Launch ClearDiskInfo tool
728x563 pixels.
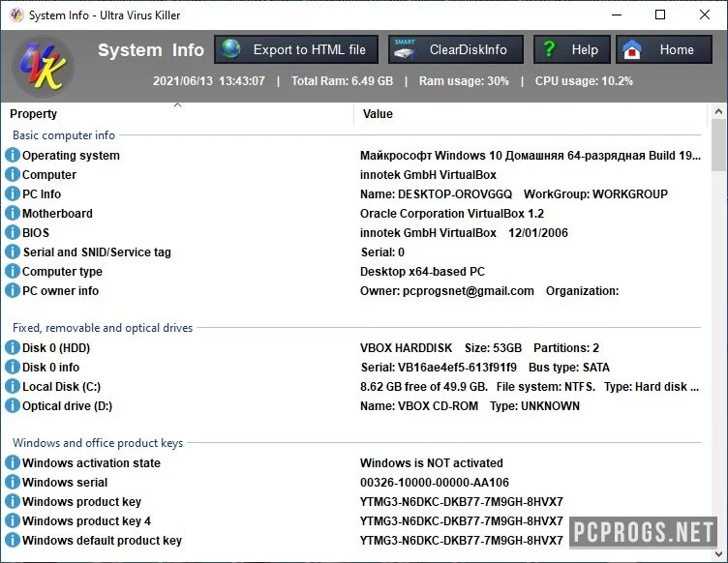click(x=455, y=49)
